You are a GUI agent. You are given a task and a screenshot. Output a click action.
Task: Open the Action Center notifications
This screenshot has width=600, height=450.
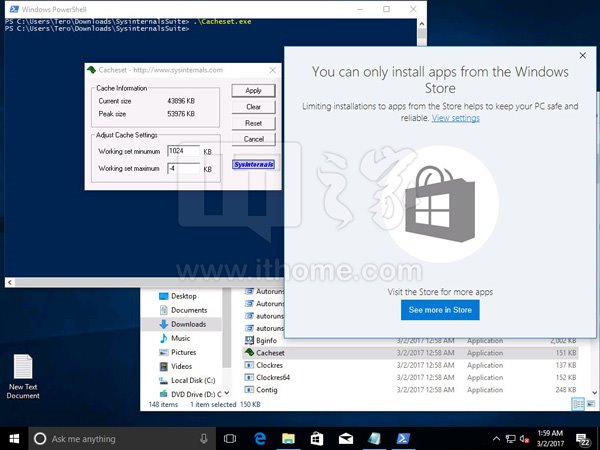pyautogui.click(x=583, y=439)
